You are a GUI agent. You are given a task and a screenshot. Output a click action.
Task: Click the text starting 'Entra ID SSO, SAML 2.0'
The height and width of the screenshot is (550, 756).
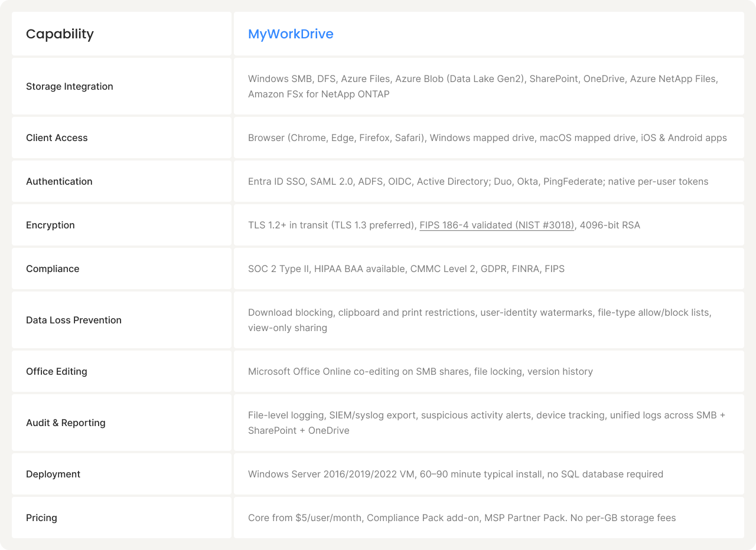(478, 181)
